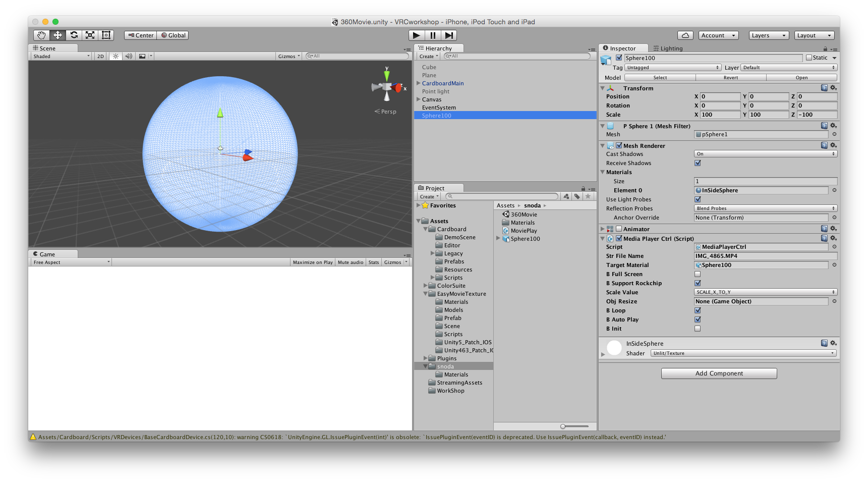Pick a mesh via object selector circle
Image resolution: width=868 pixels, height=482 pixels.
click(x=834, y=134)
